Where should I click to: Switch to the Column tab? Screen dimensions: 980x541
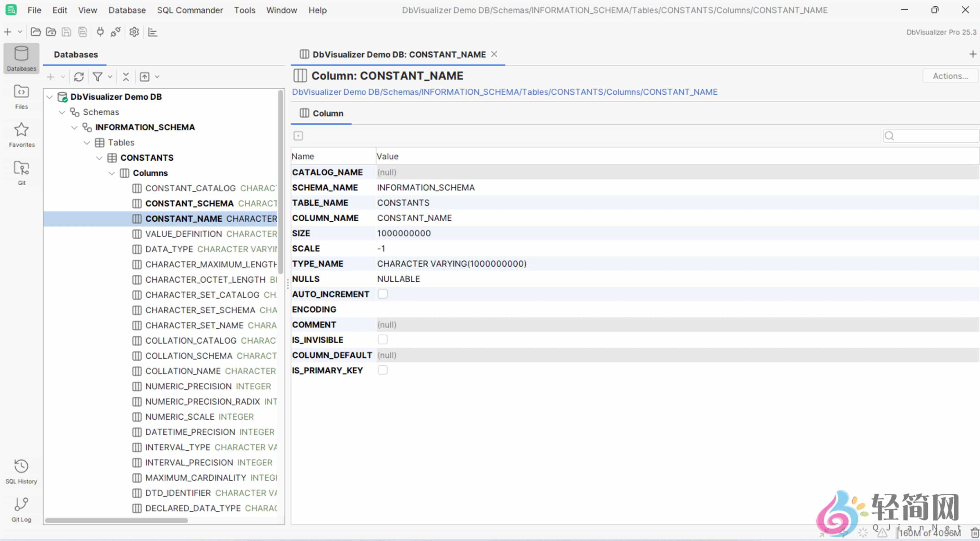321,113
